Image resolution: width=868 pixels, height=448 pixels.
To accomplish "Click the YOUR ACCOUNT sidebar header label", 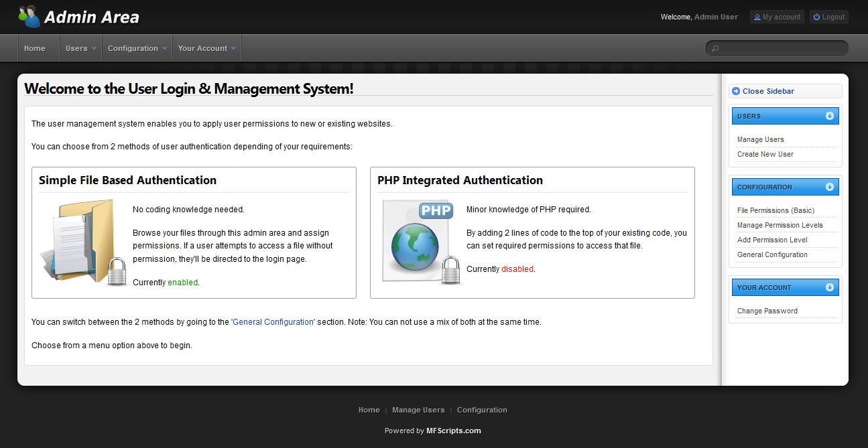I will point(764,287).
